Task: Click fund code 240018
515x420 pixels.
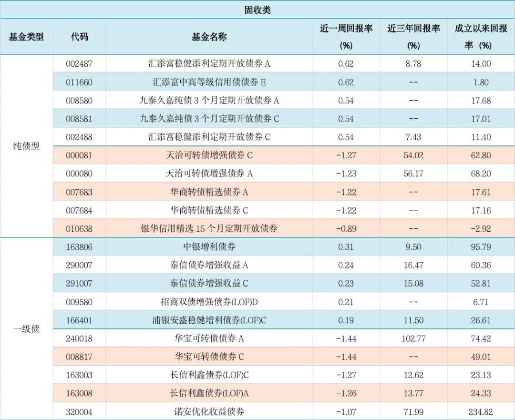Action: point(79,338)
